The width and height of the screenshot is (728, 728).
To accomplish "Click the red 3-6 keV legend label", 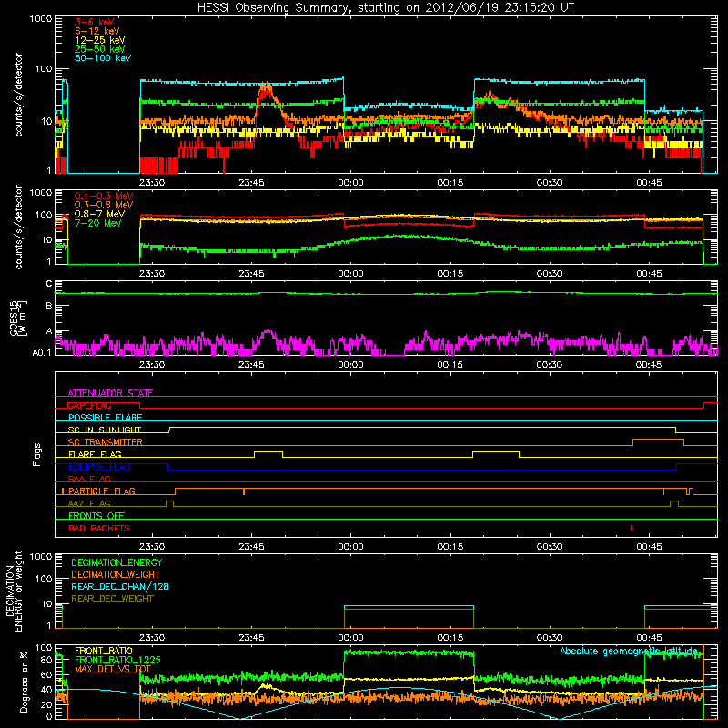I will 94,22.
